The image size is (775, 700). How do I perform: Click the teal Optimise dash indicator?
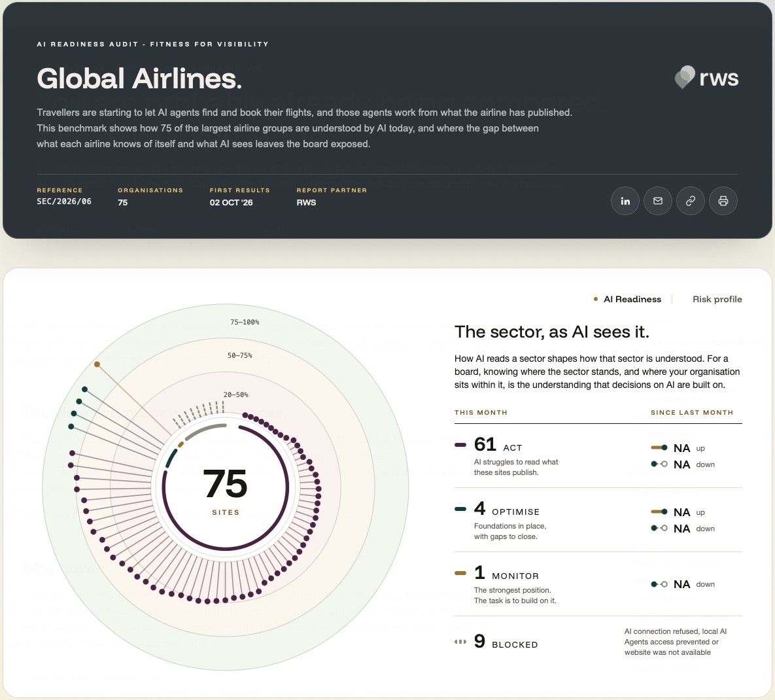pos(460,509)
